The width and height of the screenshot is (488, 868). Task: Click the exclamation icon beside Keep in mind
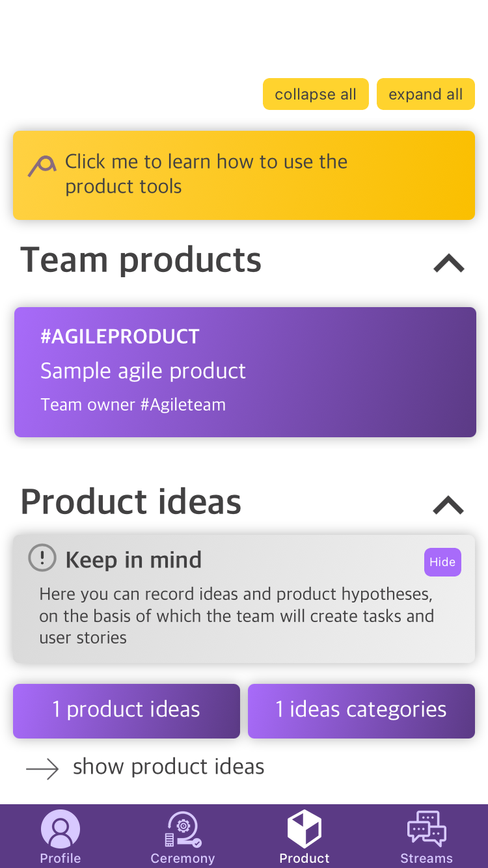click(42, 558)
